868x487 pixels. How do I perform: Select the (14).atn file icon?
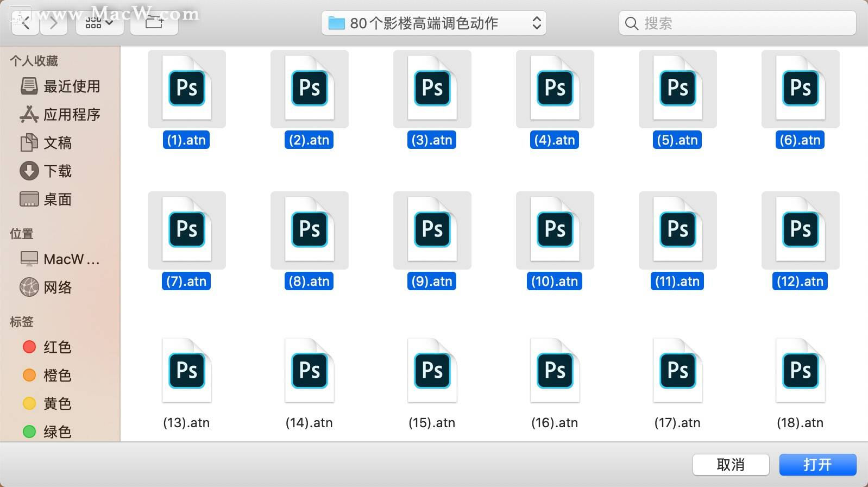tap(310, 371)
